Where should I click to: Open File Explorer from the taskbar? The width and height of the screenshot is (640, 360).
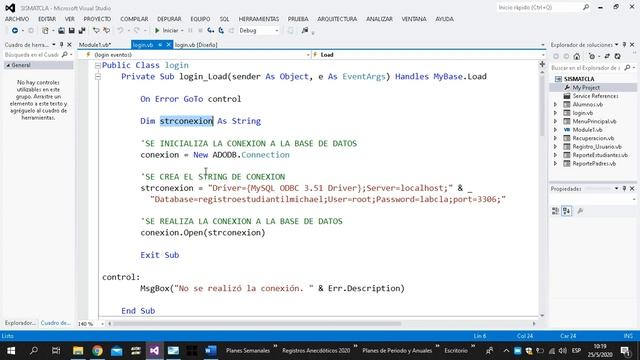click(x=78, y=351)
